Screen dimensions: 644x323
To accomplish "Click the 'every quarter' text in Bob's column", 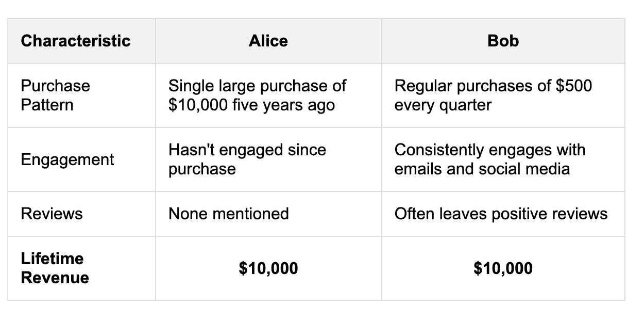I will pos(443,105).
